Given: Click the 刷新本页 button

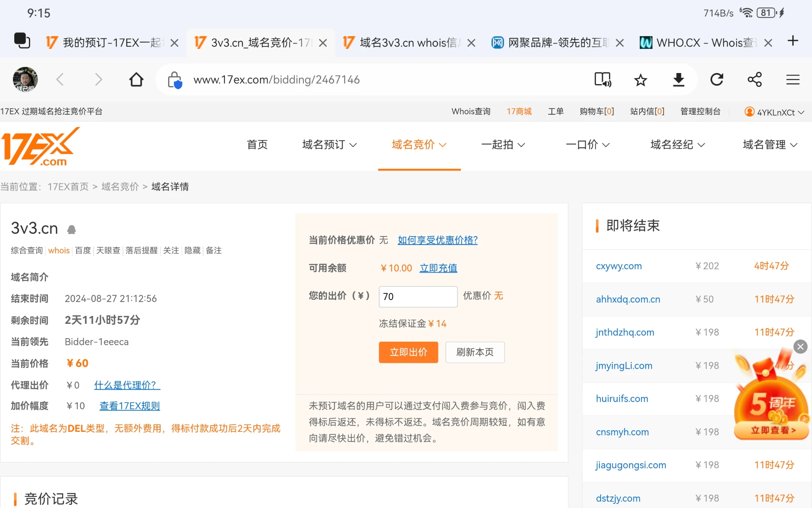Looking at the screenshot, I should pos(475,352).
